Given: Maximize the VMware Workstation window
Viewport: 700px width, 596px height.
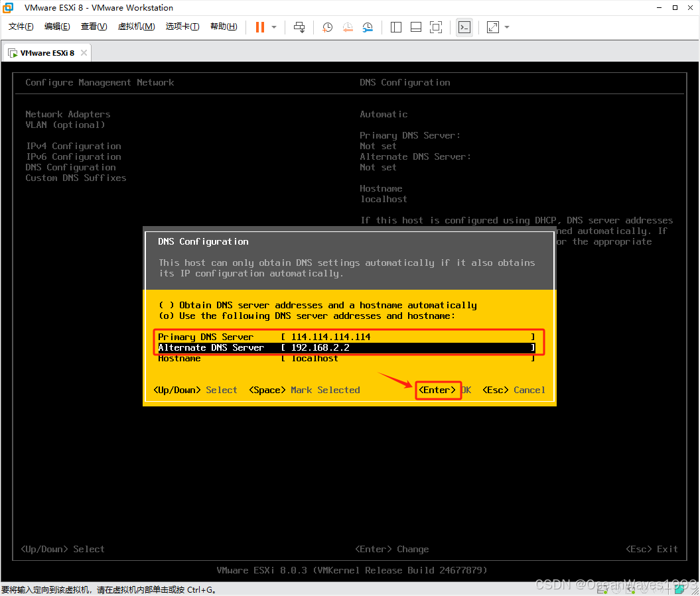Looking at the screenshot, I should [x=675, y=7].
